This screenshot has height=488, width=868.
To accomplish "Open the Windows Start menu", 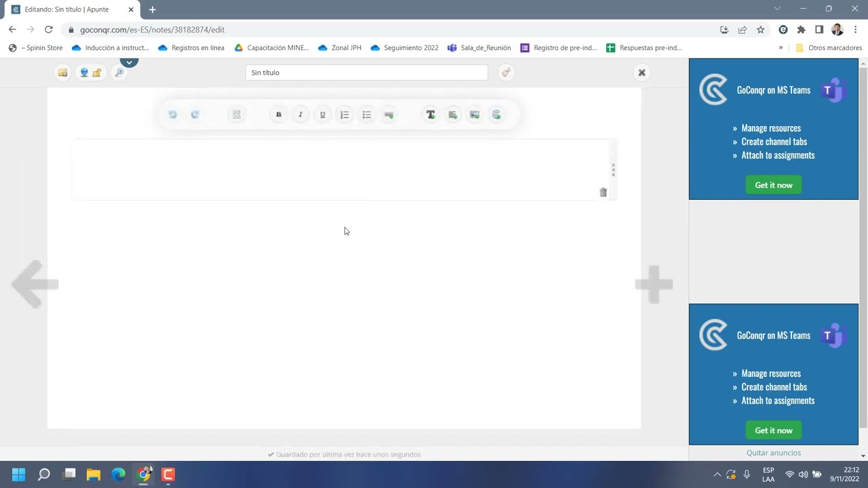I will pos(19,474).
